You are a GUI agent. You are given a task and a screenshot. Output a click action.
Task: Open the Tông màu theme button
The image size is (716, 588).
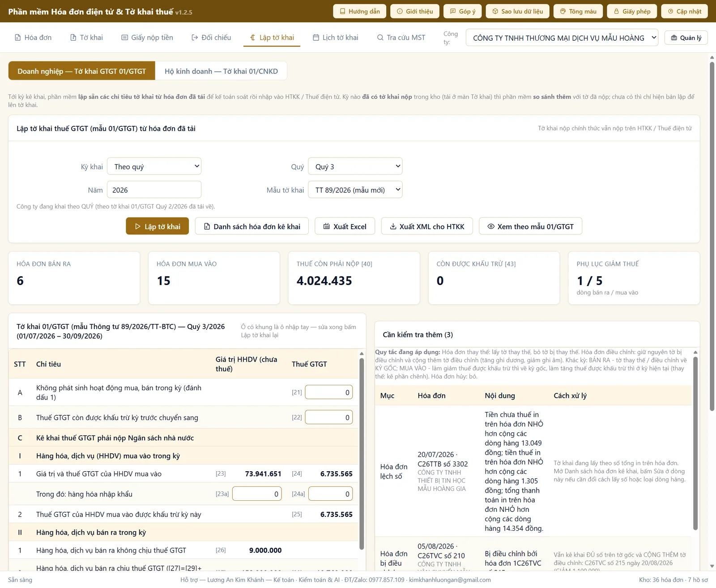pos(578,11)
